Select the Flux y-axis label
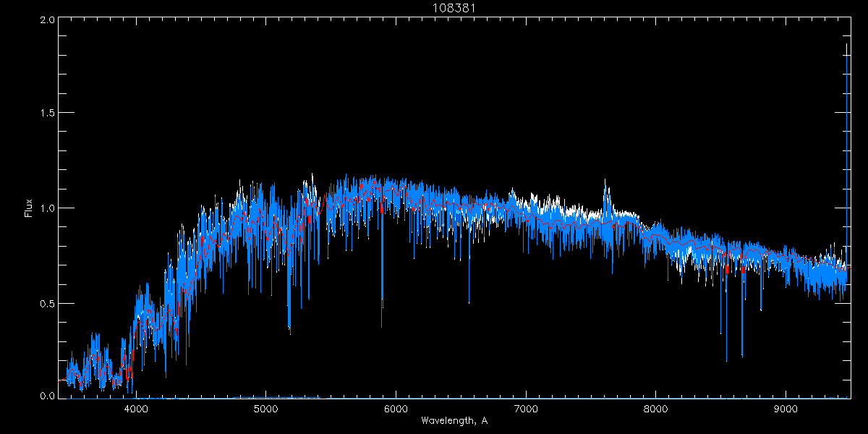 click(x=29, y=208)
